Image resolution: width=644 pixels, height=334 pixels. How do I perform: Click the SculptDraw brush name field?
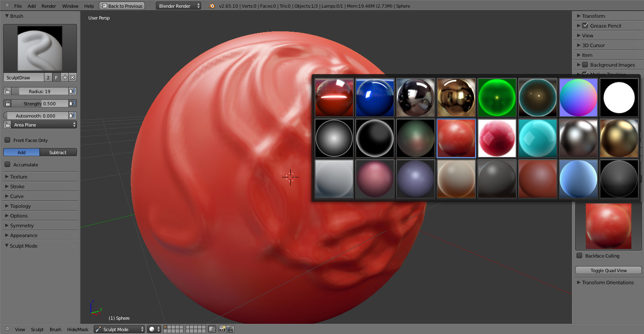pyautogui.click(x=24, y=77)
